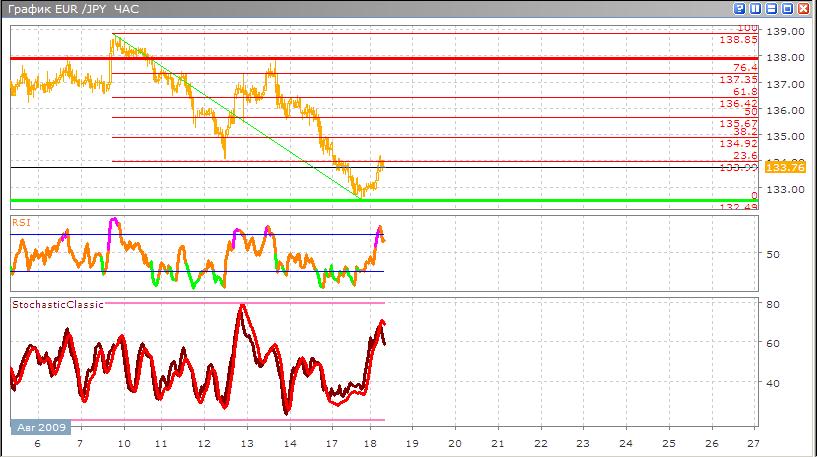Click the minimize chart window icon
The width and height of the screenshot is (817, 457).
click(x=773, y=9)
